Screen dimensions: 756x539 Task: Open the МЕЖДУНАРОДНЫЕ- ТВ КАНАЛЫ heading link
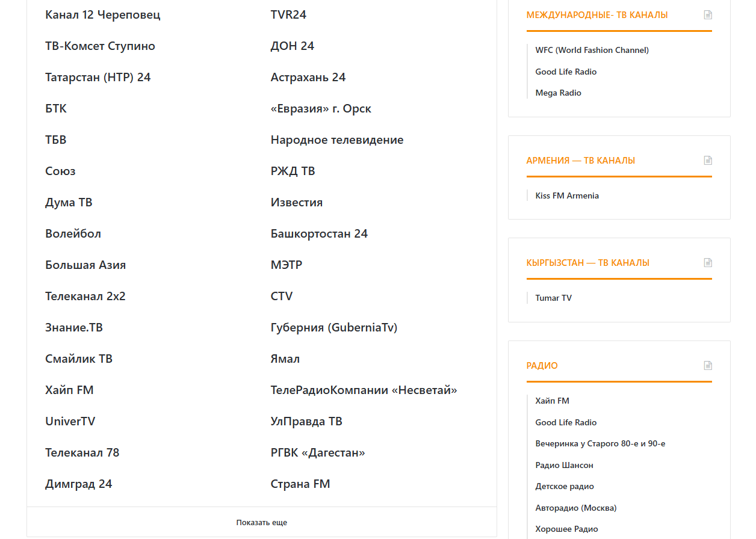click(597, 15)
